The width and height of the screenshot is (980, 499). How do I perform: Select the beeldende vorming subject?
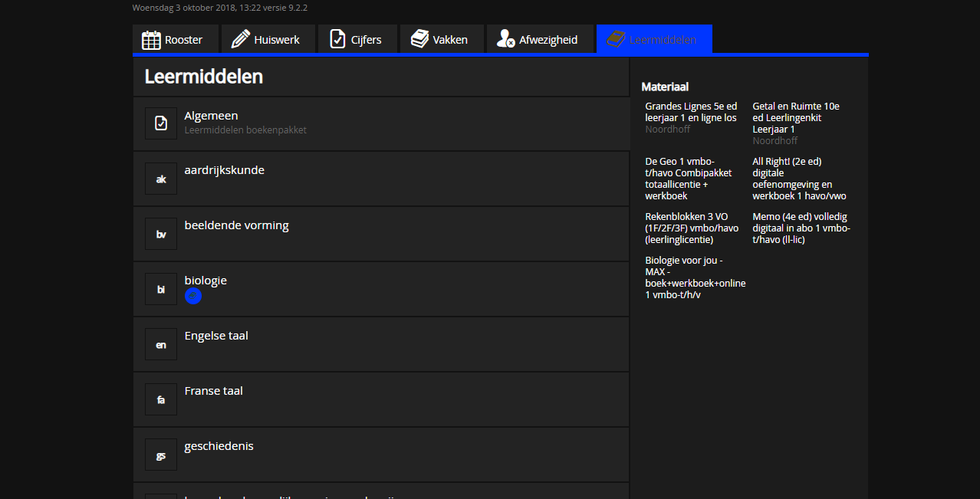point(381,234)
